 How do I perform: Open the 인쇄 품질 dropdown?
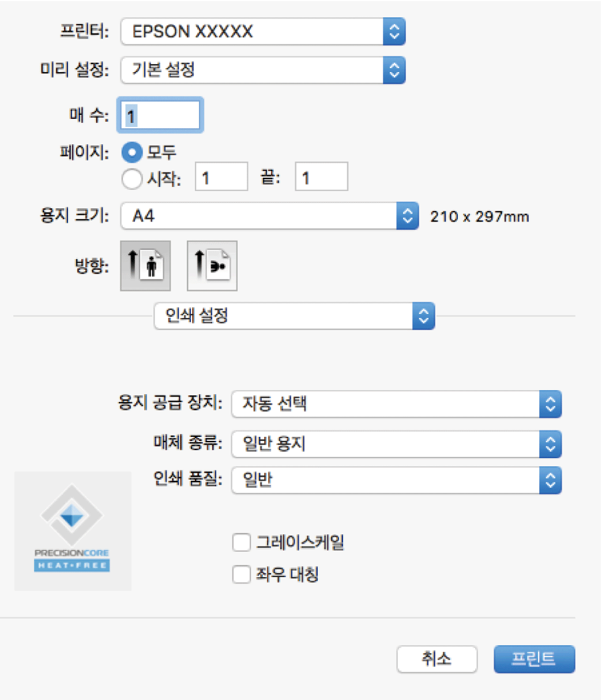396,480
